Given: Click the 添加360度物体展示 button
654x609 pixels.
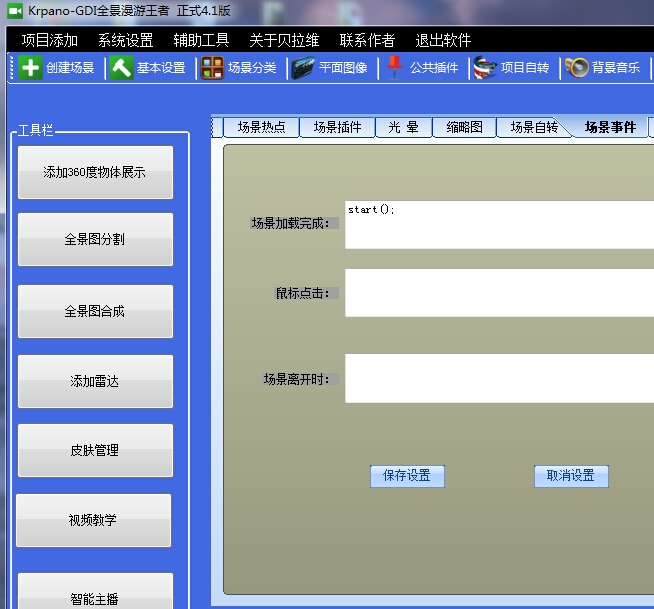Looking at the screenshot, I should [x=96, y=172].
